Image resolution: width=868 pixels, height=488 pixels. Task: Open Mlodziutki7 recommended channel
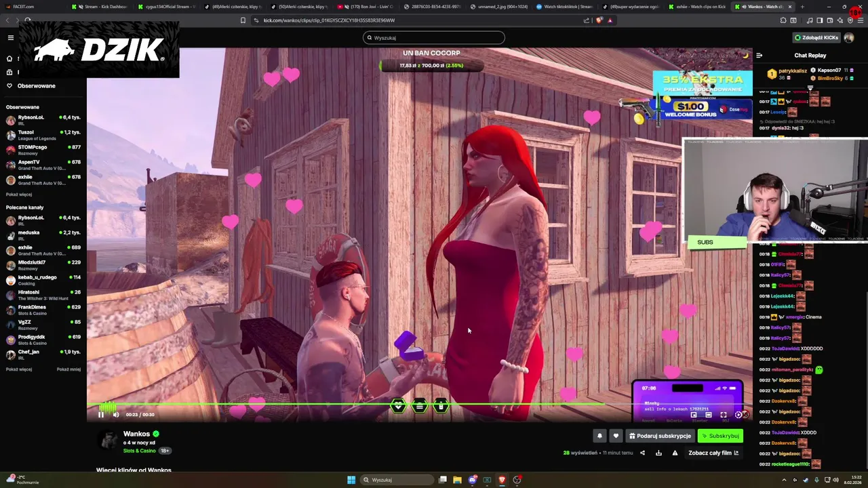pyautogui.click(x=43, y=265)
